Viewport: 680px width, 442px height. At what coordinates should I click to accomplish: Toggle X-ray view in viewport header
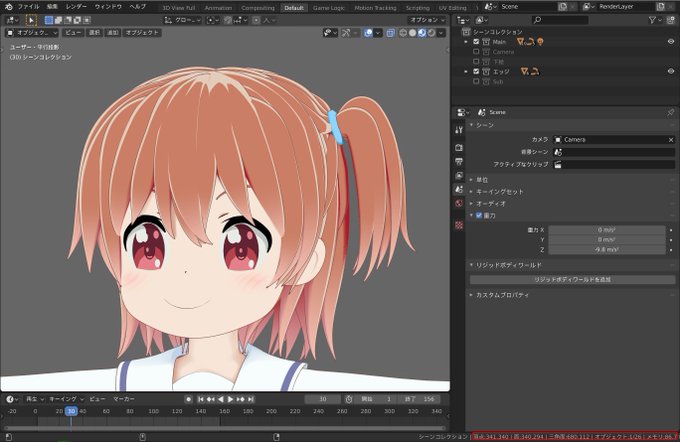point(390,33)
